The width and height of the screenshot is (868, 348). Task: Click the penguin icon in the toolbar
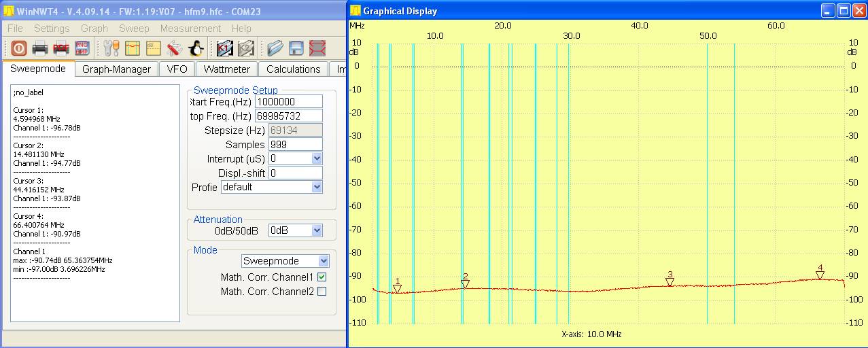pyautogui.click(x=196, y=48)
